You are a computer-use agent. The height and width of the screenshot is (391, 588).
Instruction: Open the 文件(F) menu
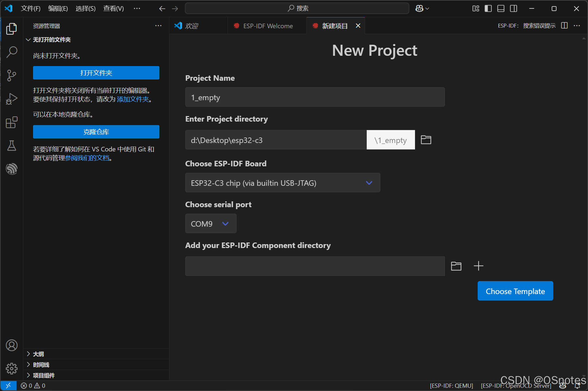tap(31, 8)
